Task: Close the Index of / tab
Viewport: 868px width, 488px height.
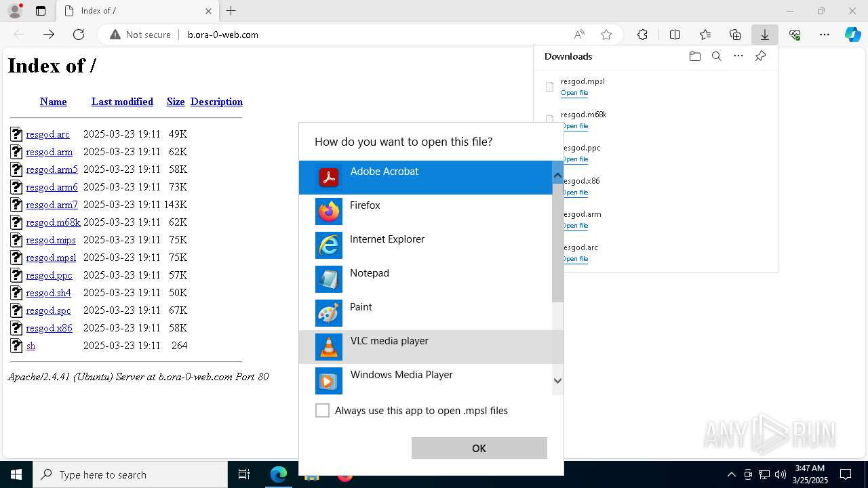Action: pos(208,11)
